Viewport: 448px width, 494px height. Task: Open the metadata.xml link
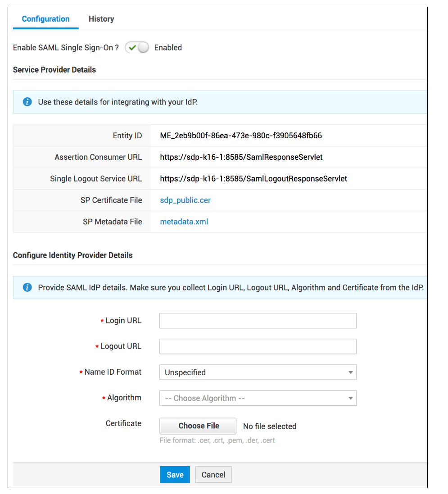coord(184,222)
